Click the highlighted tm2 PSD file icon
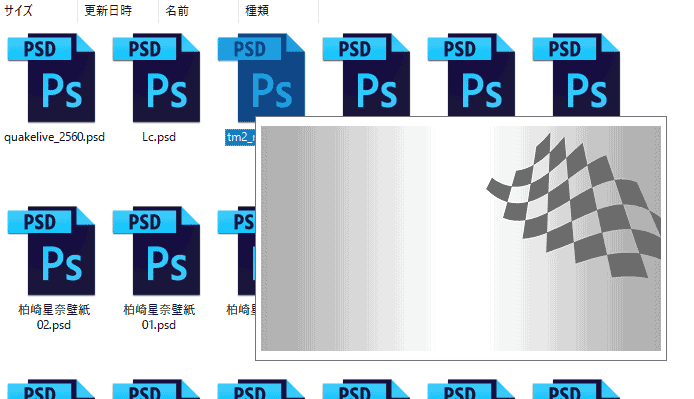This screenshot has width=694, height=399. [x=261, y=75]
